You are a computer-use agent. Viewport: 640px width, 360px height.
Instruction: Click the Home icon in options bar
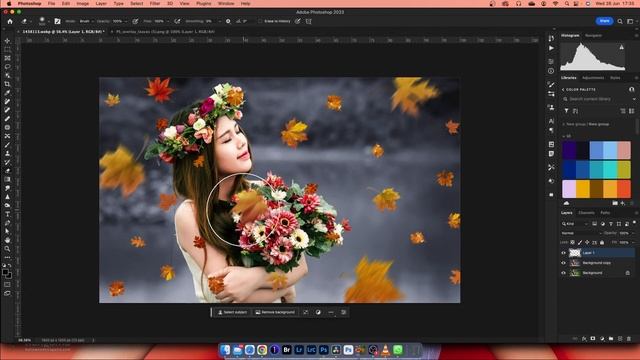click(x=10, y=21)
